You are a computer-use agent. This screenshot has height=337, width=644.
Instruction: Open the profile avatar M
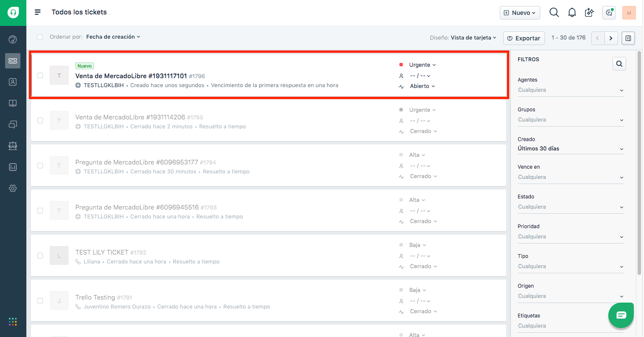click(x=629, y=13)
